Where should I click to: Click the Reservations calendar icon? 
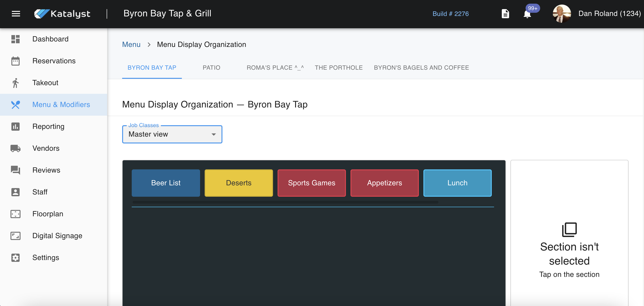tap(15, 61)
